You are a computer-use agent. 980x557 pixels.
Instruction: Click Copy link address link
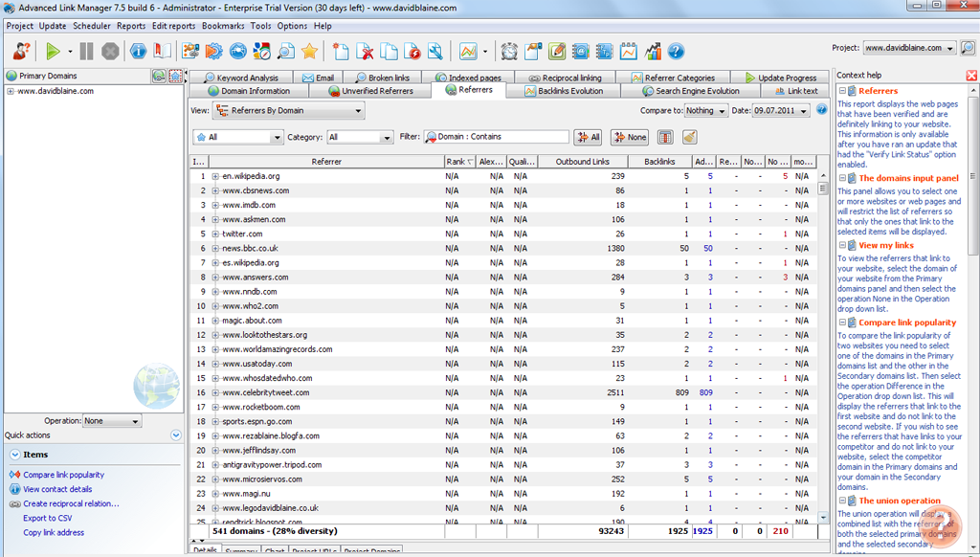coord(54,532)
